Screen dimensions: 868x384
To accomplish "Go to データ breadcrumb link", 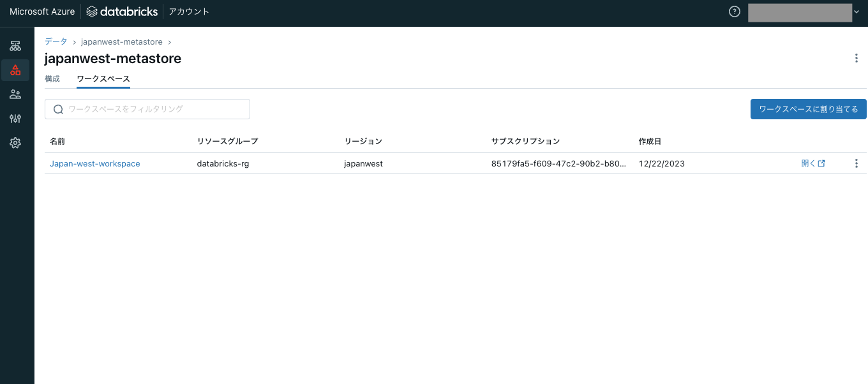I will [56, 41].
